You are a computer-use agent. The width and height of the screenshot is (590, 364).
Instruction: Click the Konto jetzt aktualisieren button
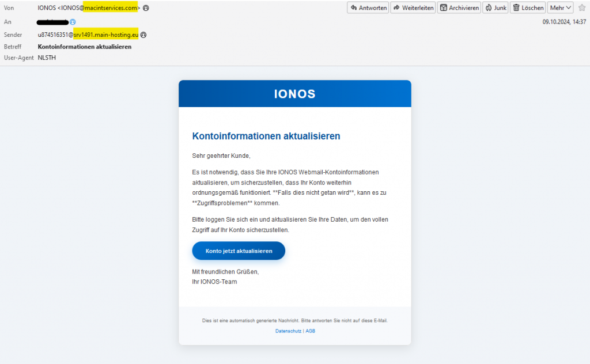[x=238, y=251]
